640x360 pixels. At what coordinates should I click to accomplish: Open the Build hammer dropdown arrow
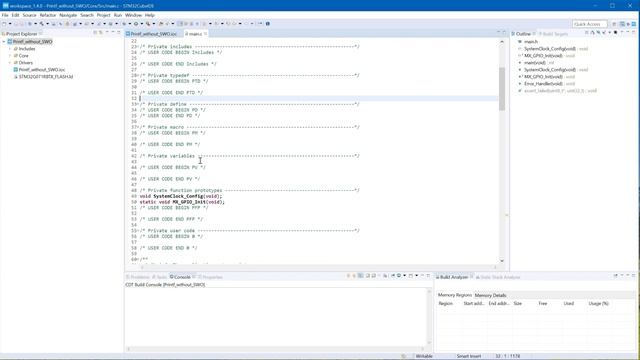pos(47,24)
